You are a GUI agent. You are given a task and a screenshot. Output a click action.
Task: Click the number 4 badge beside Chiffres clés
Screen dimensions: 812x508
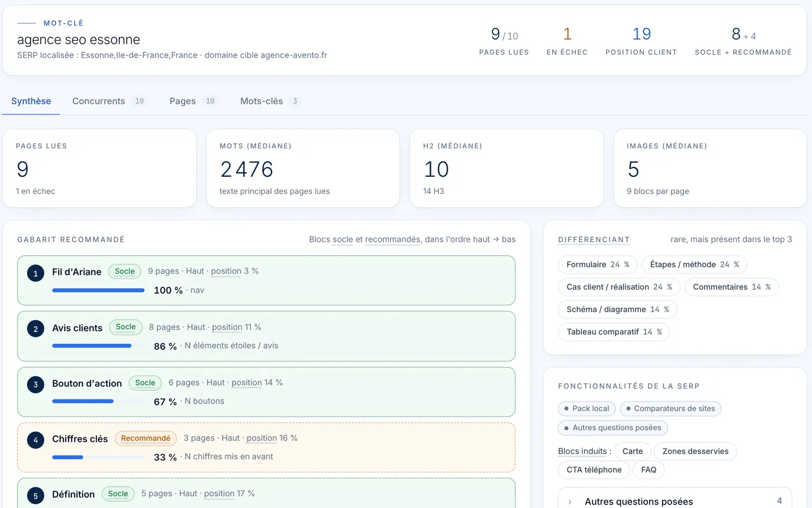[35, 440]
